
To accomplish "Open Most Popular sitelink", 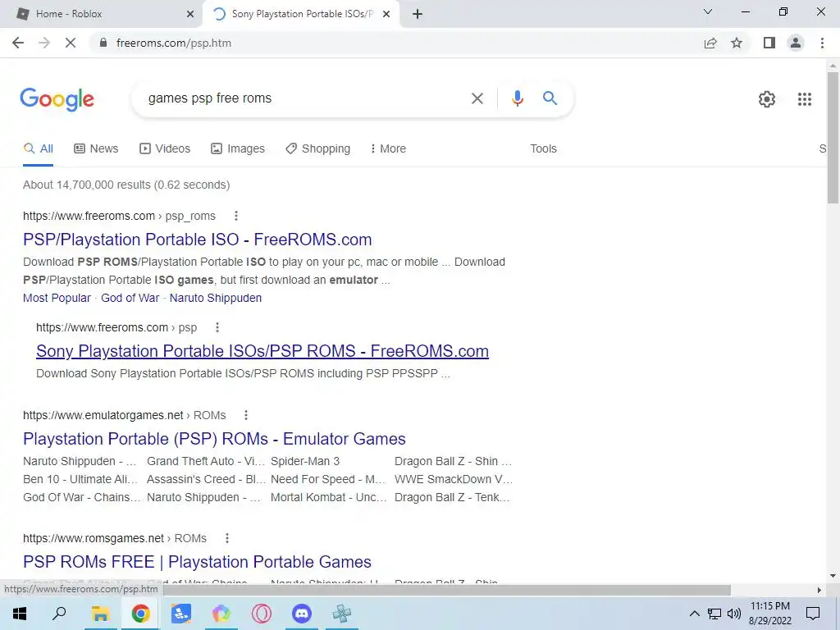I will pyautogui.click(x=57, y=298).
